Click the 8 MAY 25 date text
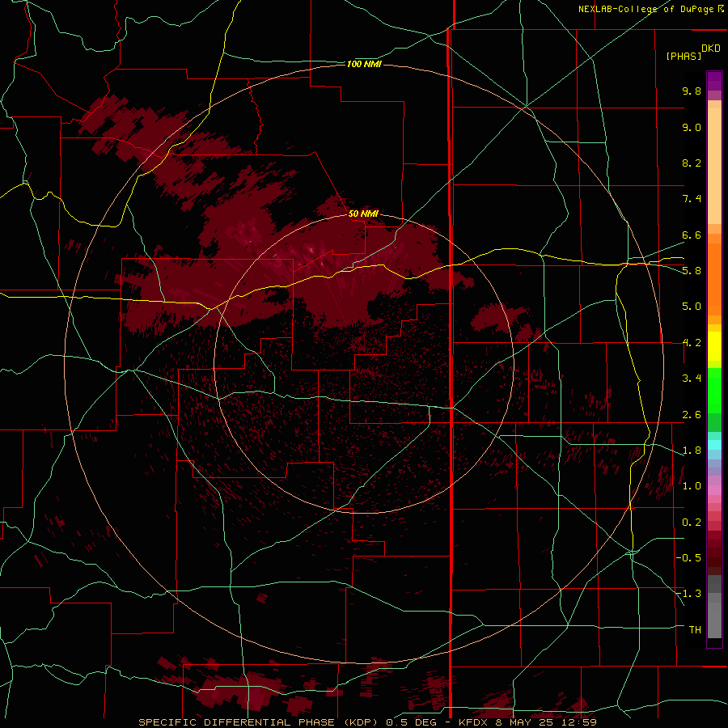This screenshot has height=728, width=728. (525, 722)
